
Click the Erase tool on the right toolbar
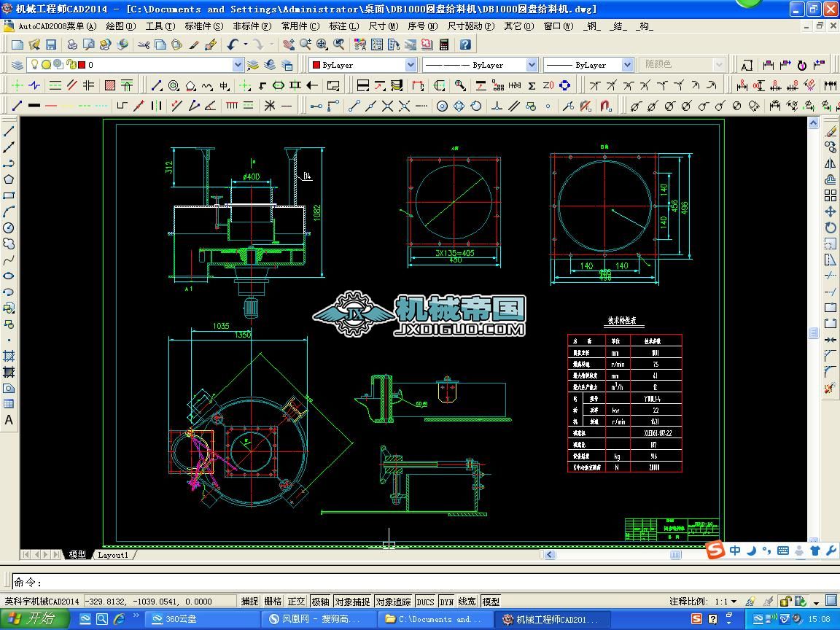830,131
